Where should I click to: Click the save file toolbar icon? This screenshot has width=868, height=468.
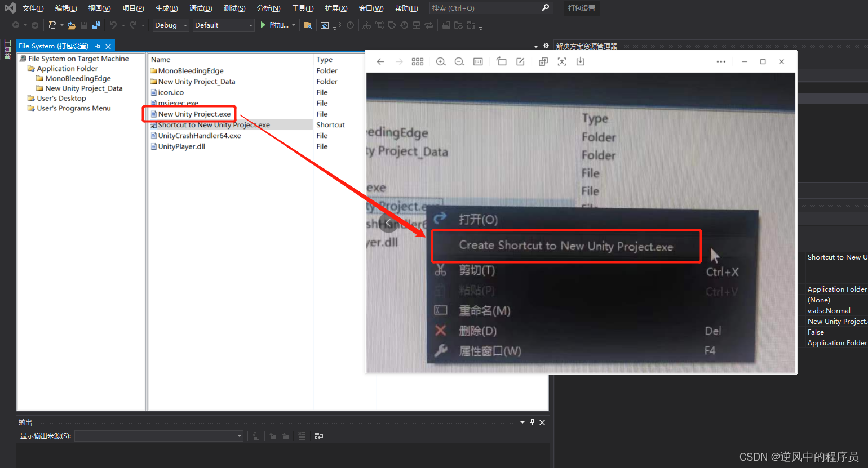84,25
